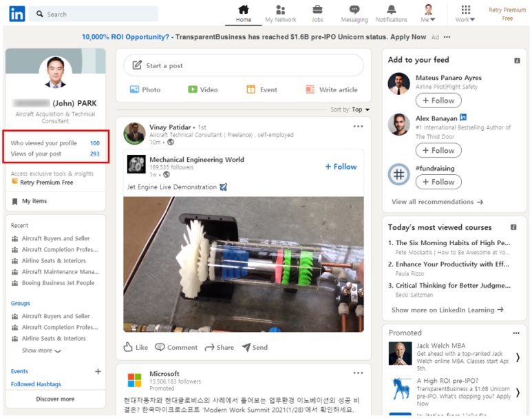
Task: Go to Jobs briefcase icon
Action: point(317,10)
